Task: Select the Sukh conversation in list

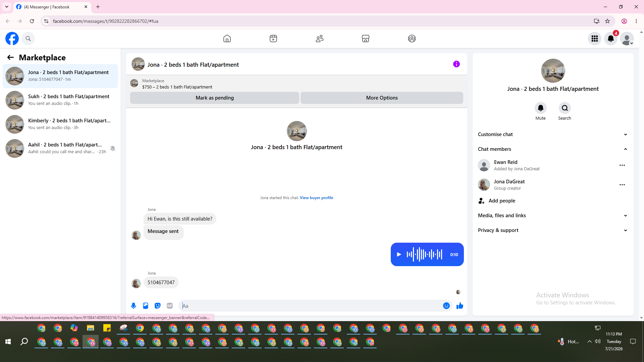Action: point(60,100)
